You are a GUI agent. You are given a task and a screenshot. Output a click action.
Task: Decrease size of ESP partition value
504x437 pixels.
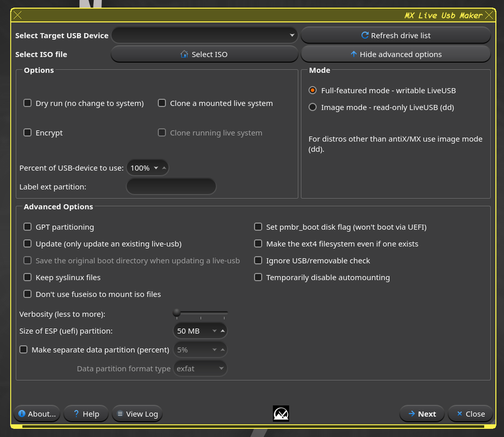pos(215,331)
